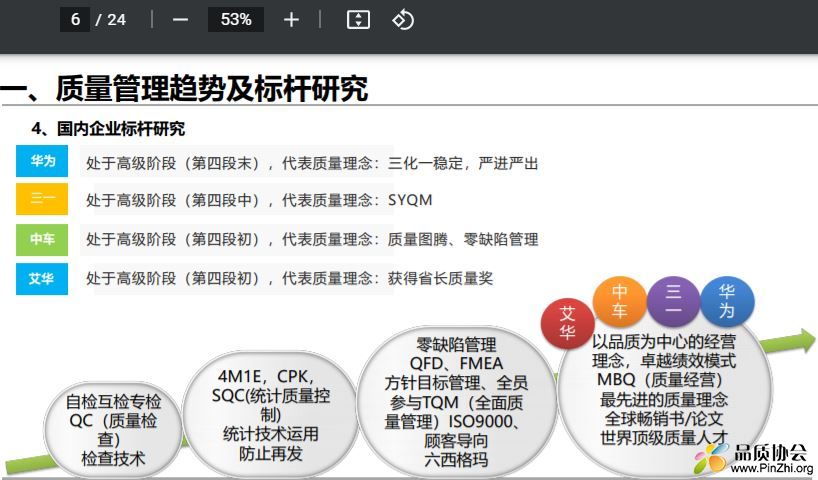
Task: Click the text line ending SYQM
Action: point(259,200)
